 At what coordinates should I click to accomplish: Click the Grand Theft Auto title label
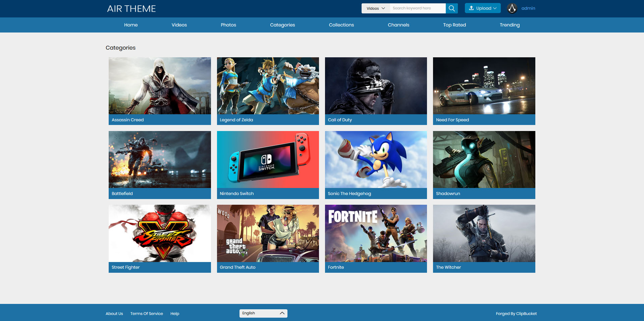tap(237, 267)
